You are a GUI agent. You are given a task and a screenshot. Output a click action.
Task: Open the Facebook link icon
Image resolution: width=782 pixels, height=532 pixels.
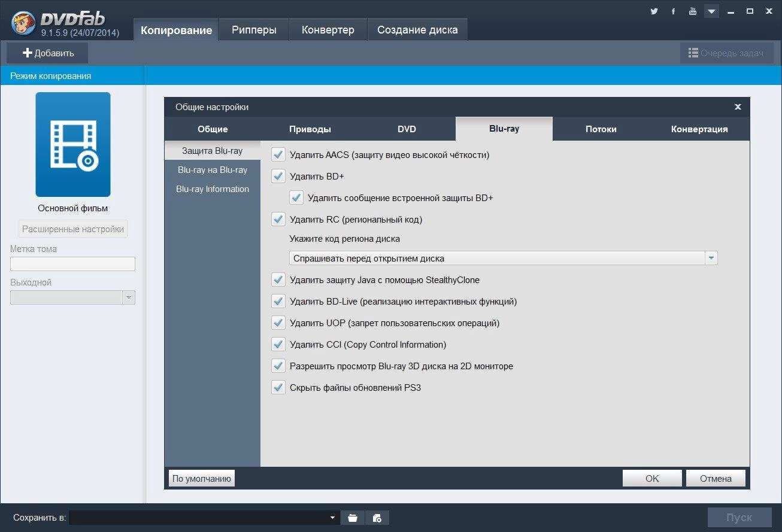[674, 11]
